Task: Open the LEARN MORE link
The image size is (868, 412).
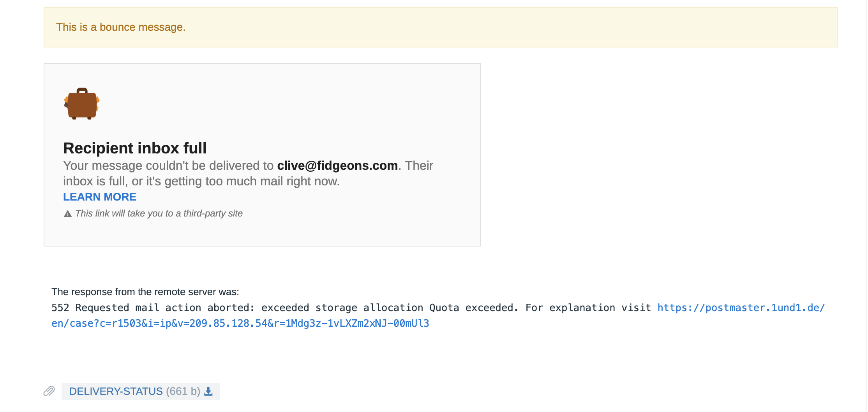Action: [100, 197]
